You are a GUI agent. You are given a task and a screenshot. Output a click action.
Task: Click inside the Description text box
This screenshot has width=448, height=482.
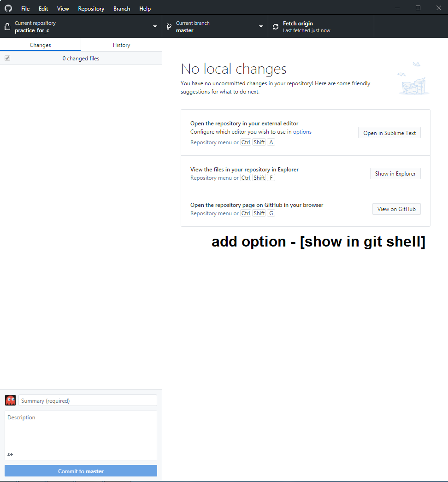tap(81, 433)
